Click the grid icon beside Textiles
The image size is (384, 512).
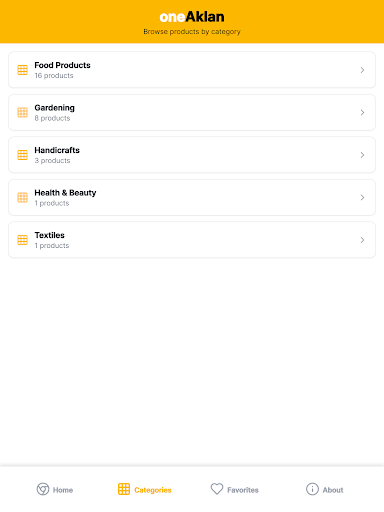point(22,240)
